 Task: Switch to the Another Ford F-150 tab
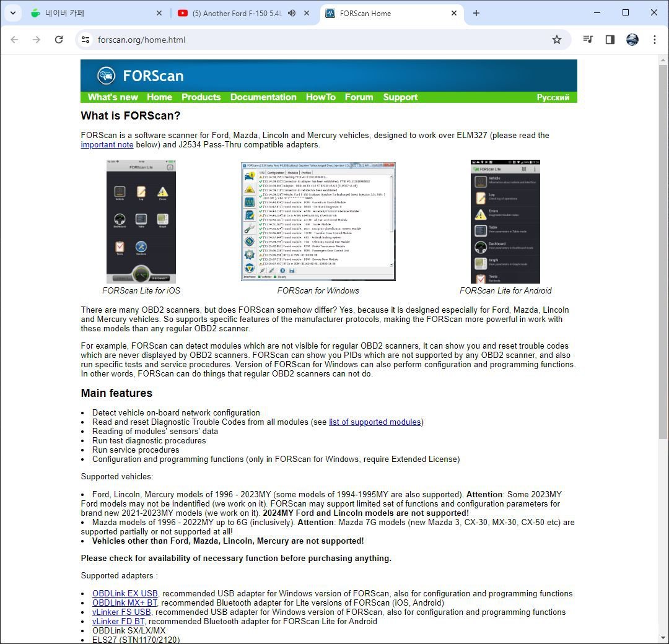(x=245, y=13)
